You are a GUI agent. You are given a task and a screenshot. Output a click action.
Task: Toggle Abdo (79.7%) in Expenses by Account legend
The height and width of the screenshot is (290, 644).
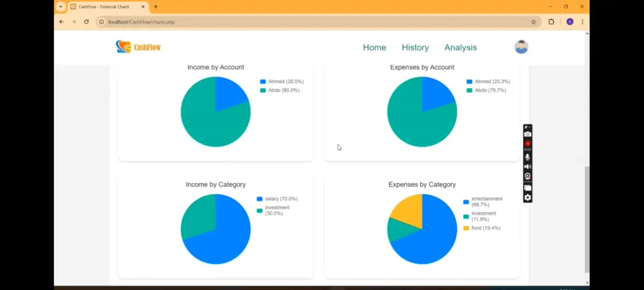(x=487, y=90)
